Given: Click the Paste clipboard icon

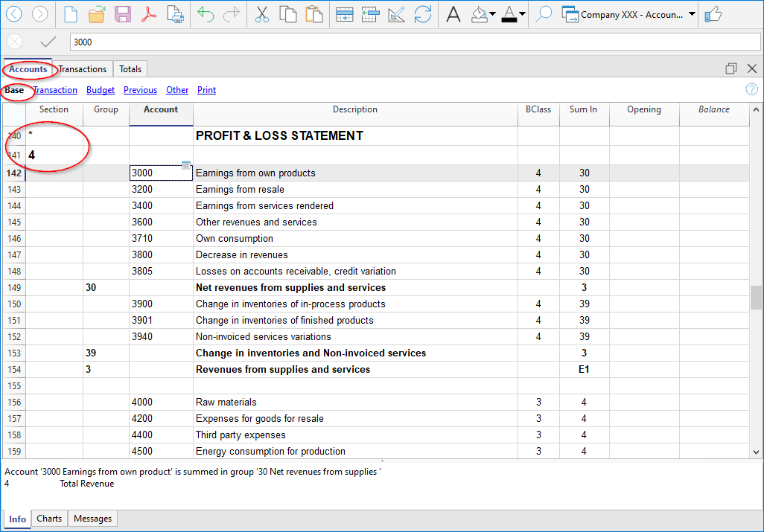Looking at the screenshot, I should click(x=314, y=14).
